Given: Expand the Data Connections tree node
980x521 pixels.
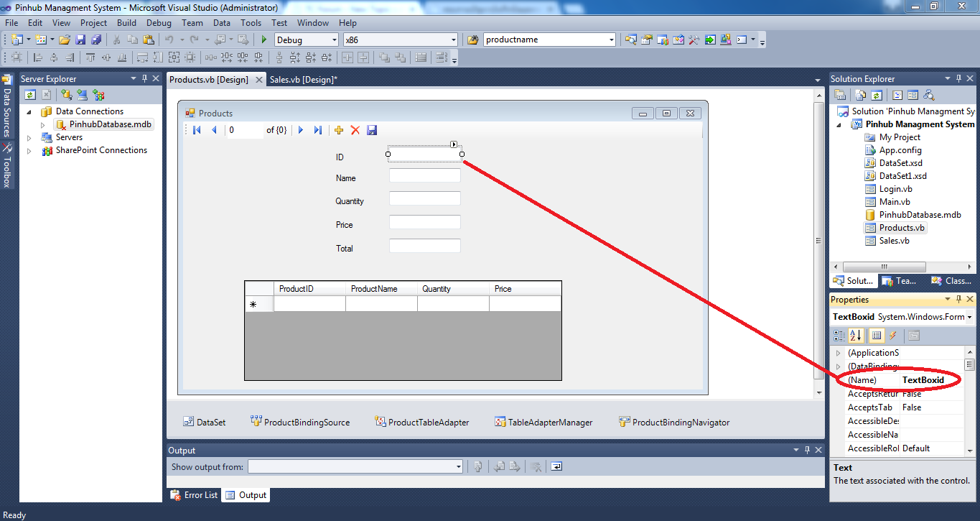Looking at the screenshot, I should tap(29, 111).
